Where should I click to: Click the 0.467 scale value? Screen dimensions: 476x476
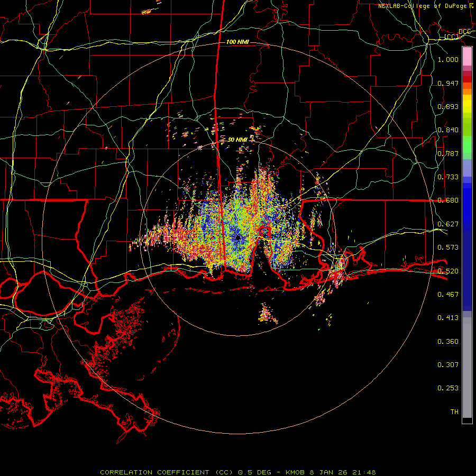[x=448, y=294]
